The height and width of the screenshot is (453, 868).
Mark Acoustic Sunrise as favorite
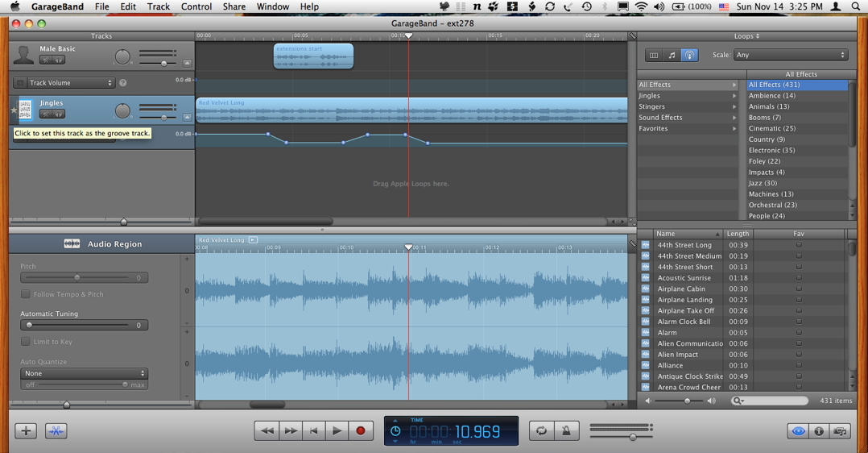(x=799, y=278)
